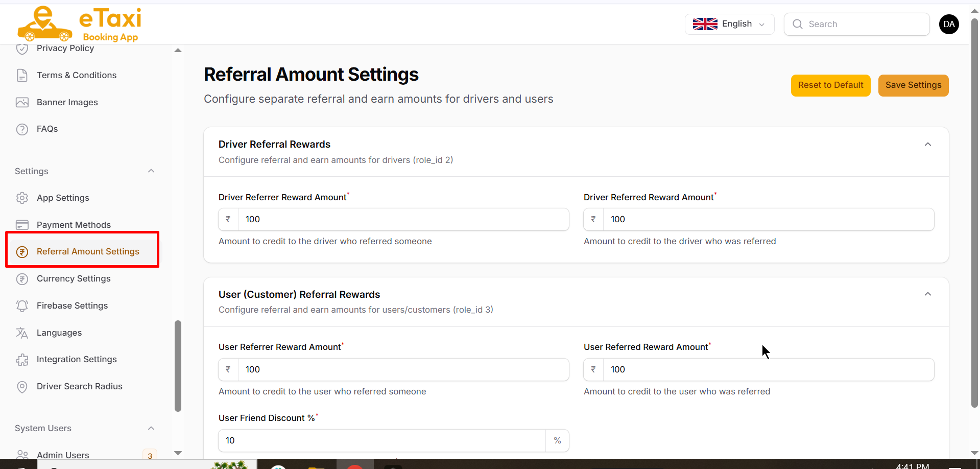Click Driver Referrer Reward Amount field
980x469 pixels.
[403, 219]
